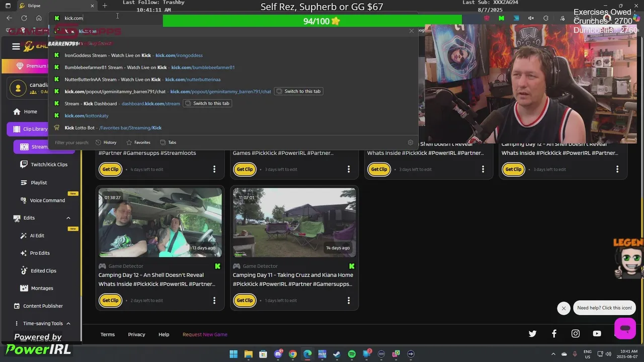This screenshot has height=362, width=644.
Task: Get Clip for Camping Day 12 13-days-ago clip
Action: tap(110, 301)
